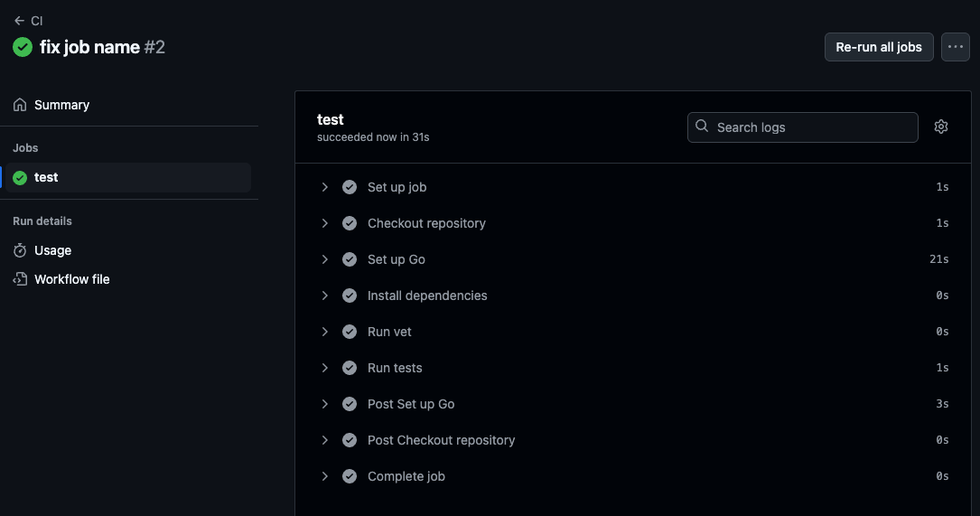Click the 3s duration for Post Set up Go
The width and height of the screenshot is (980, 516).
click(x=942, y=404)
